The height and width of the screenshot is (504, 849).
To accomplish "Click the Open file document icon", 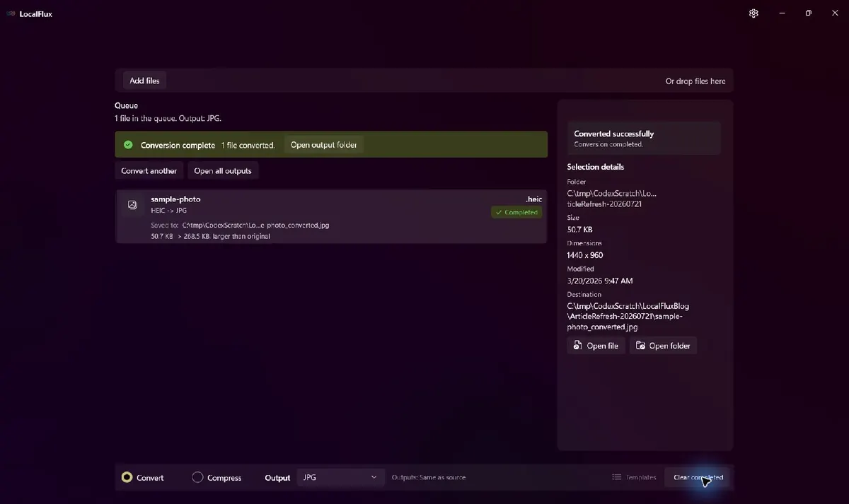I will [x=577, y=346].
